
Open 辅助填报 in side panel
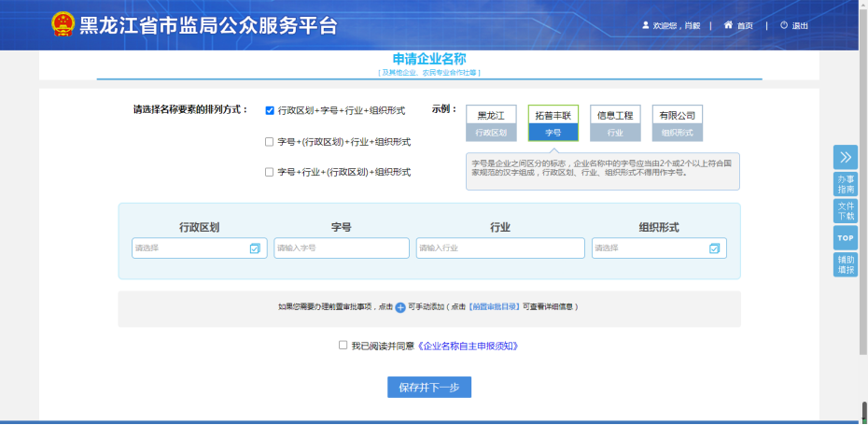pos(846,264)
